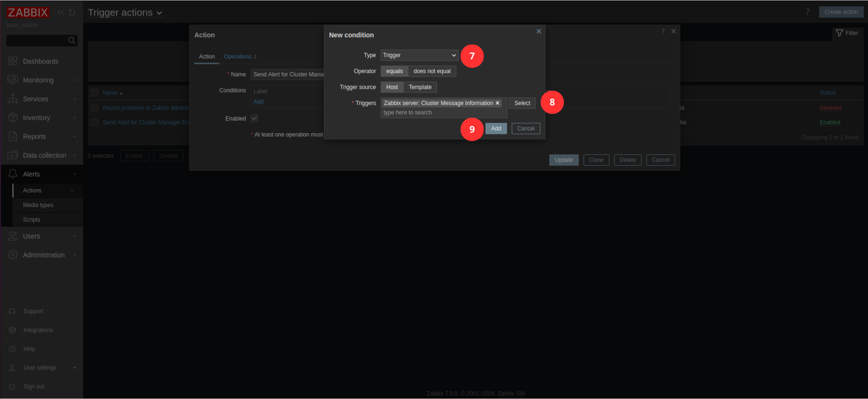Set operator to equals

point(395,71)
